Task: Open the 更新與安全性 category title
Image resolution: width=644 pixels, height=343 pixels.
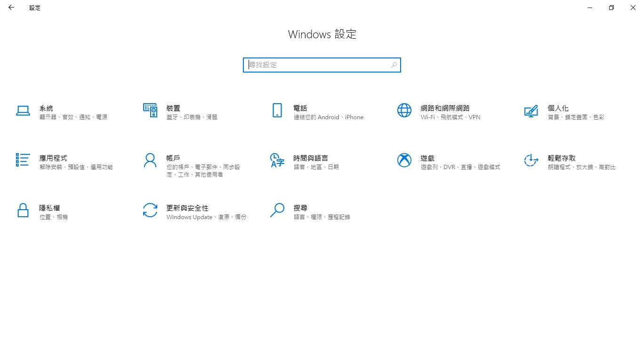Action: (x=187, y=208)
